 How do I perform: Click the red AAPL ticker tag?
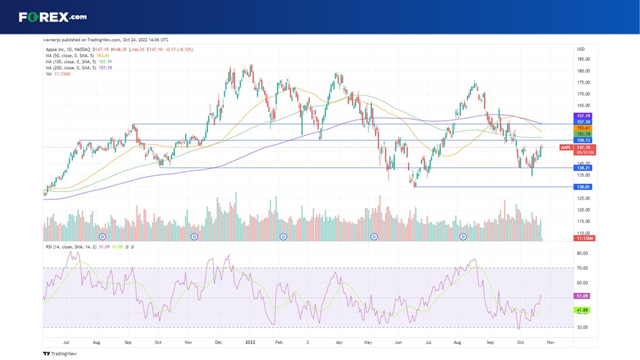566,148
